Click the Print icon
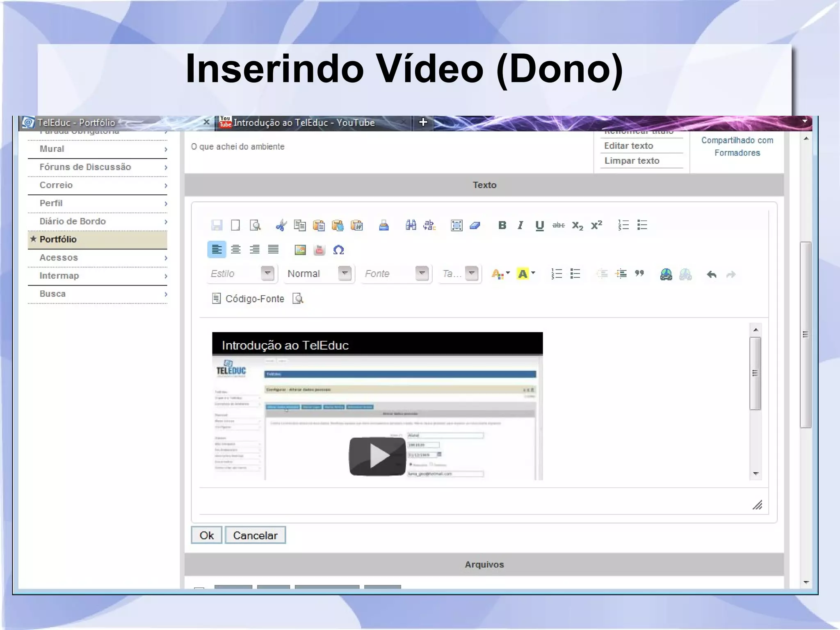This screenshot has width=840, height=630. click(383, 225)
